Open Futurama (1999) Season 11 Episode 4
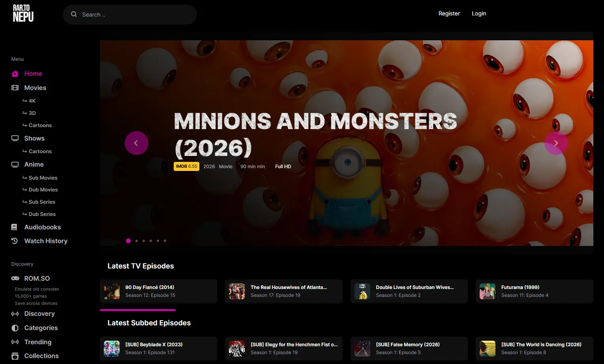 coord(535,291)
